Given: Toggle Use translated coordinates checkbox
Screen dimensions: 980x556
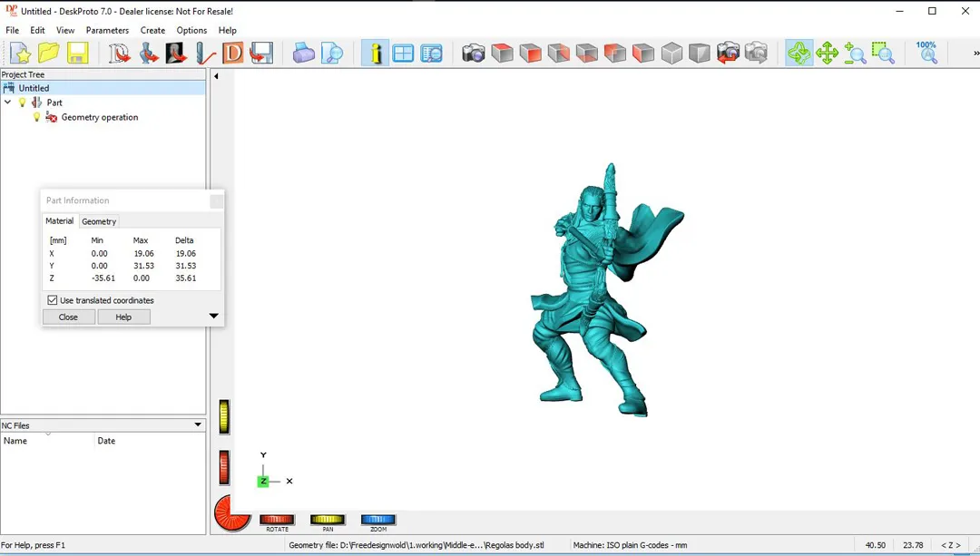Looking at the screenshot, I should 53,300.
